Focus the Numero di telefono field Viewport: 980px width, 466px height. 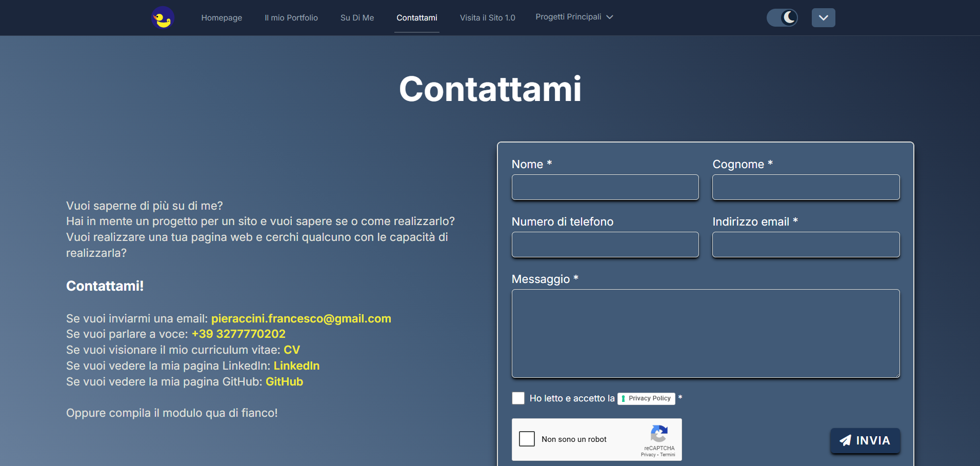(x=605, y=245)
